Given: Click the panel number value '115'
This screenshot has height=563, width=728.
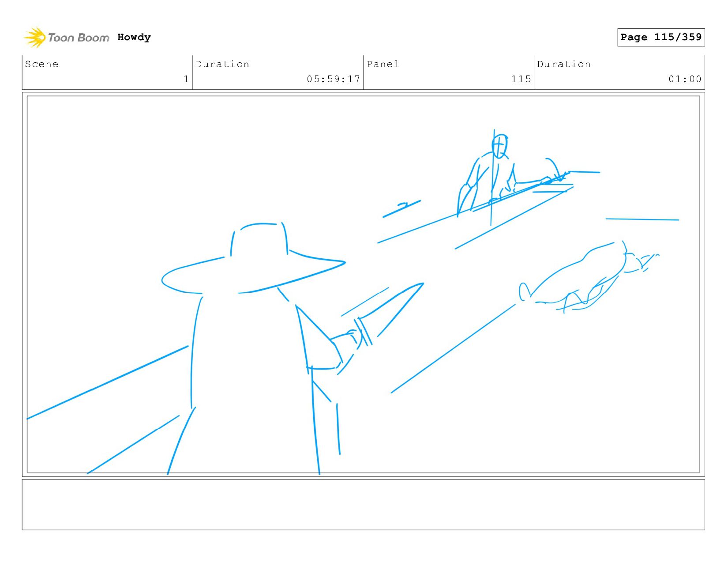Looking at the screenshot, I should [x=521, y=79].
